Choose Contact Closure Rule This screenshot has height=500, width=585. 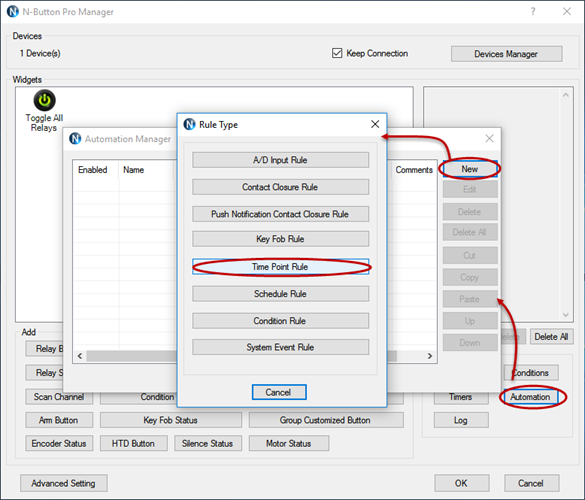[281, 187]
